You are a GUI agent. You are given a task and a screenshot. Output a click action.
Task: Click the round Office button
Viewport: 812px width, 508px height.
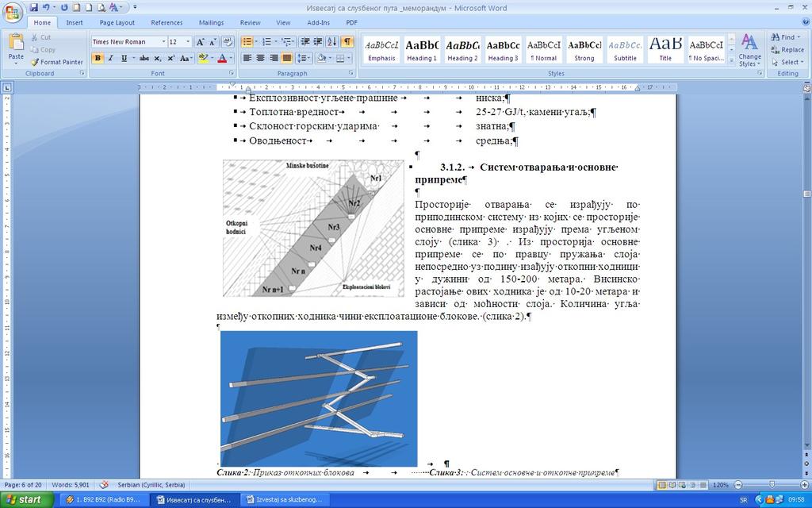pos(13,11)
